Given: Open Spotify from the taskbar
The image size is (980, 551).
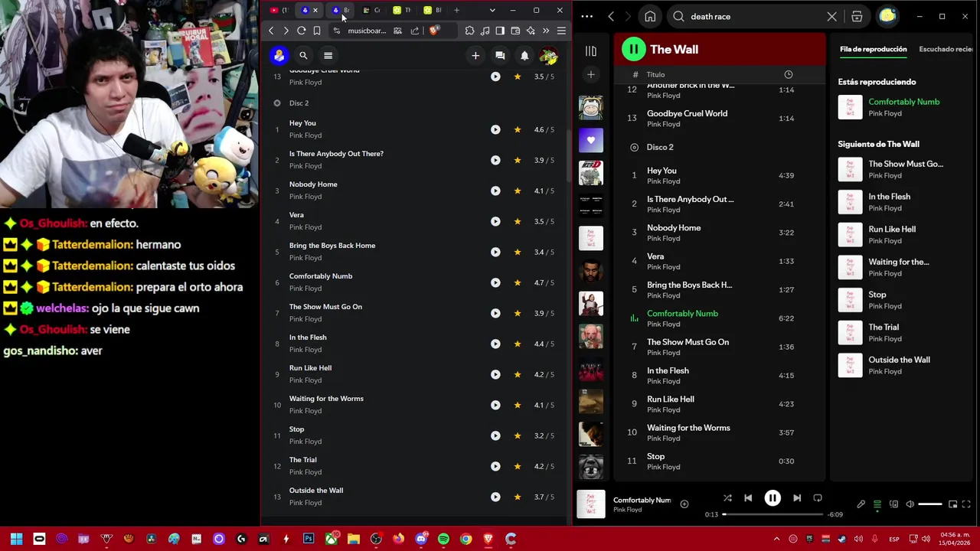Looking at the screenshot, I should (x=443, y=539).
